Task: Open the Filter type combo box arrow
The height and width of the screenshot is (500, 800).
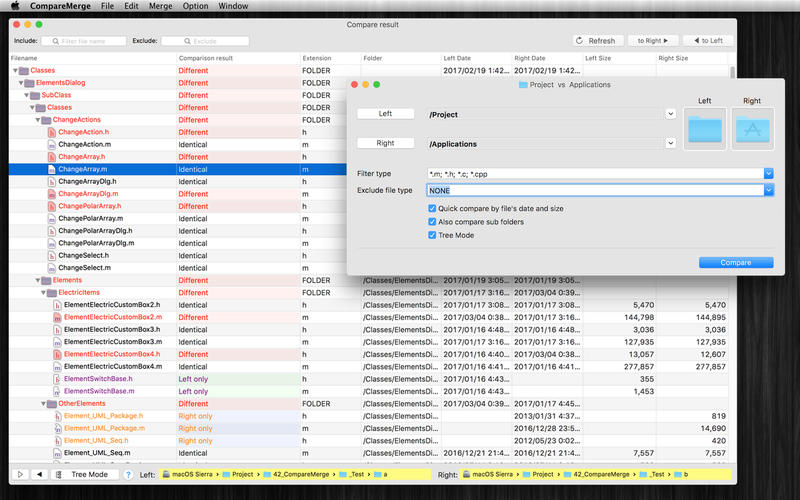Action: (x=768, y=174)
